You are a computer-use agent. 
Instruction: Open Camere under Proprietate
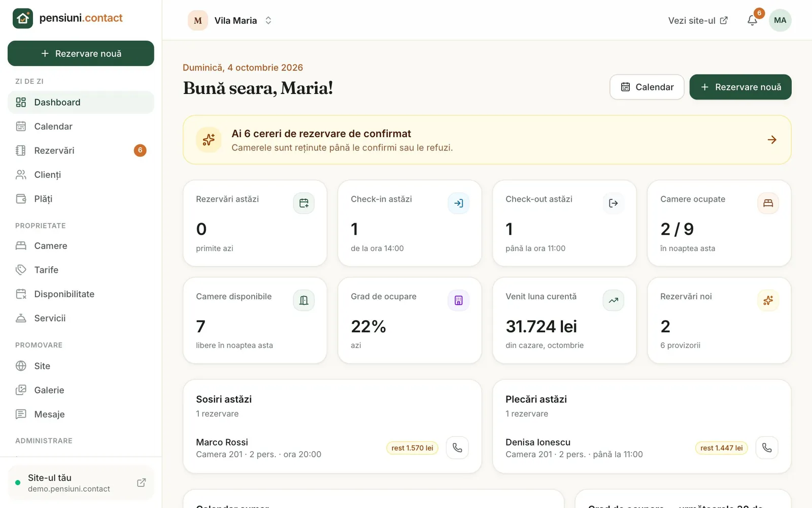(x=81, y=246)
